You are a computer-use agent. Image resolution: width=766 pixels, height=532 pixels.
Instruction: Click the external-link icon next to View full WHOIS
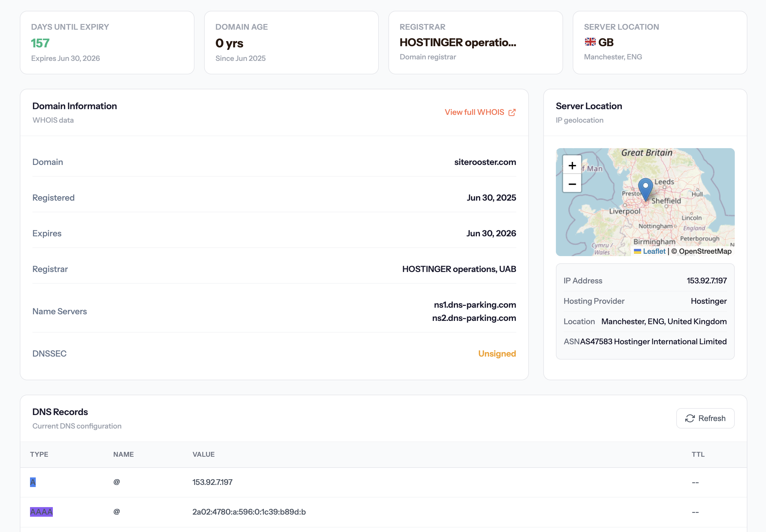[x=512, y=112]
